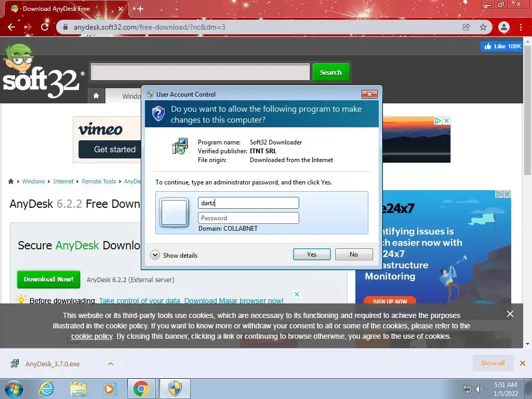
Task: Open the Internet breadcrumb link
Action: 63,181
